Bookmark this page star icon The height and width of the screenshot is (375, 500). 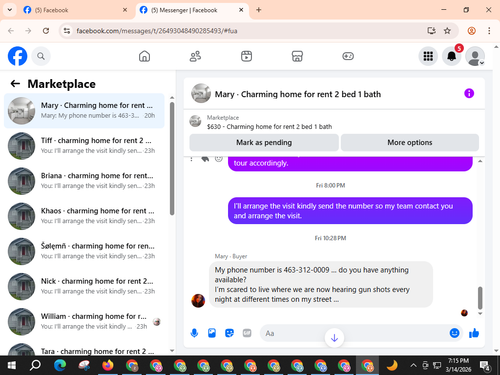[447, 31]
